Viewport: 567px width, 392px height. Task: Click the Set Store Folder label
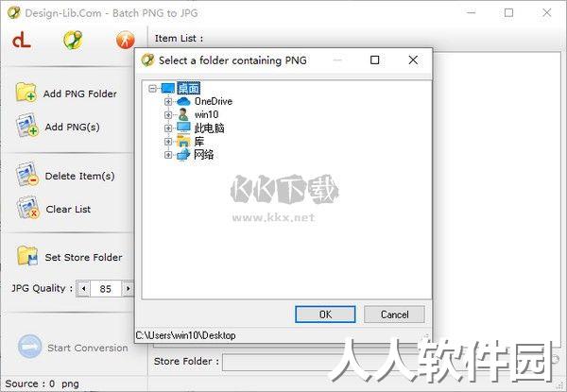(83, 258)
